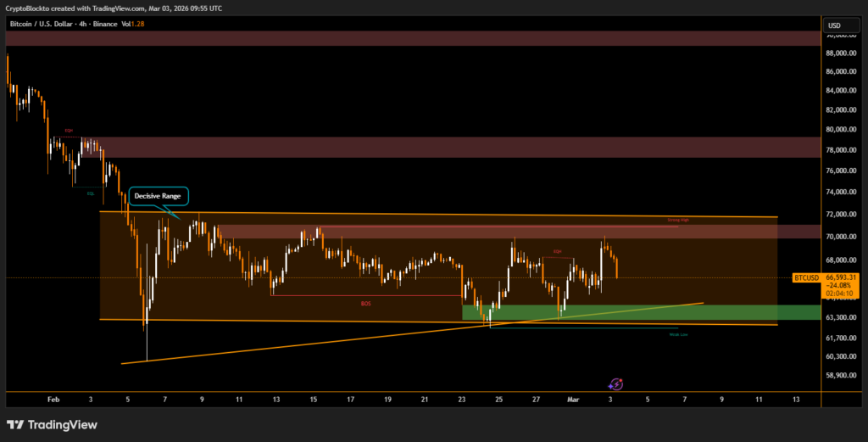The width and height of the screenshot is (868, 442).
Task: Select the Weak Low label
Action: pyautogui.click(x=678, y=334)
